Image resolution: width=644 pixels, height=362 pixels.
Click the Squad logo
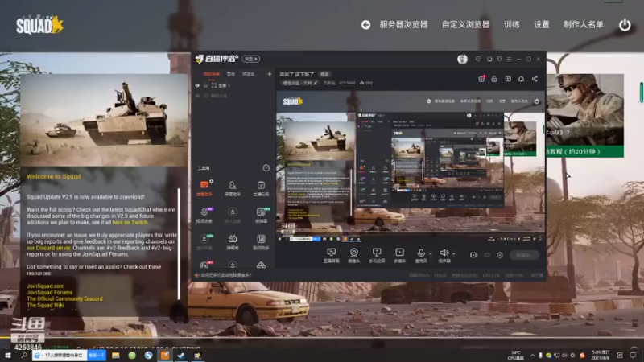pos(39,26)
